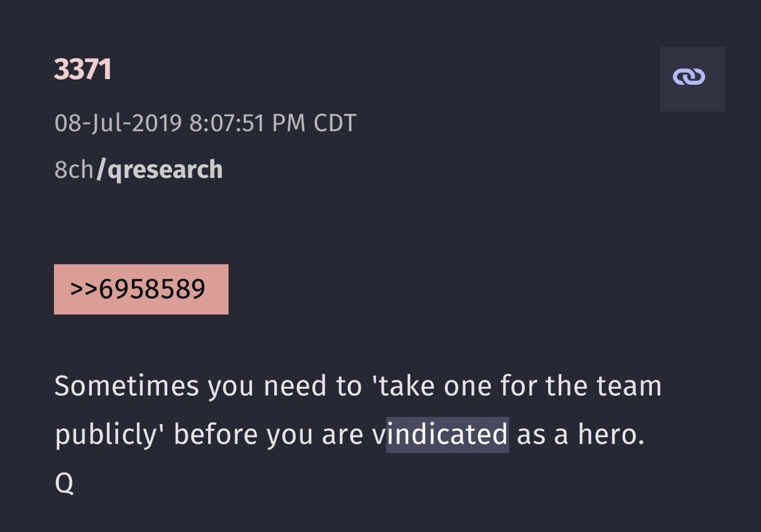This screenshot has width=761, height=532.
Task: Click the word "Sometimes" in the post
Action: click(x=127, y=386)
